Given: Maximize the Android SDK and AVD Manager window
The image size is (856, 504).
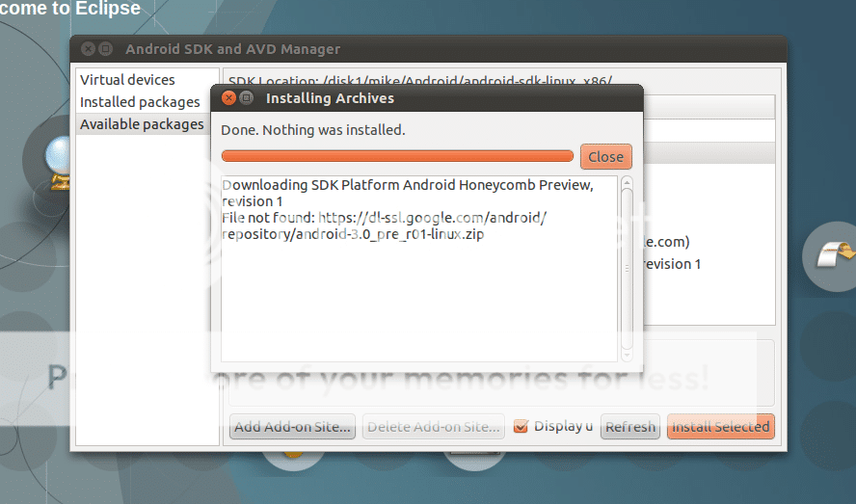Looking at the screenshot, I should [x=106, y=48].
